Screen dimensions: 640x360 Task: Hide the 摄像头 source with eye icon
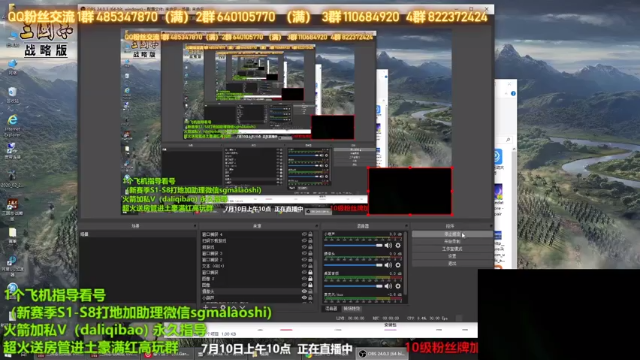point(304,291)
